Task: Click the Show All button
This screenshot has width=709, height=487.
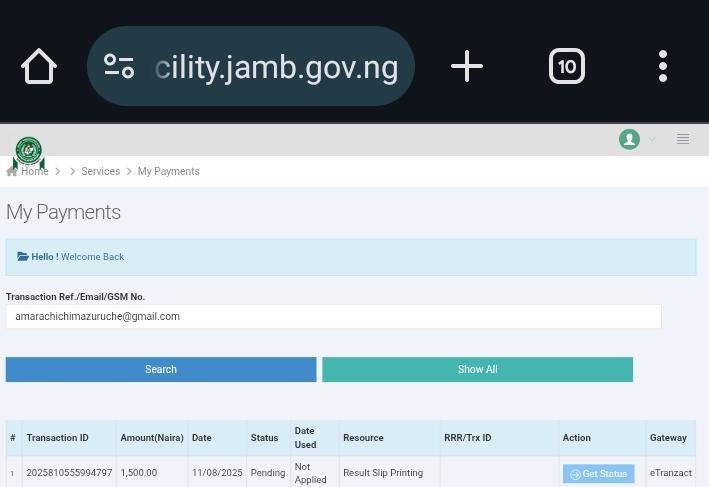Action: [477, 369]
